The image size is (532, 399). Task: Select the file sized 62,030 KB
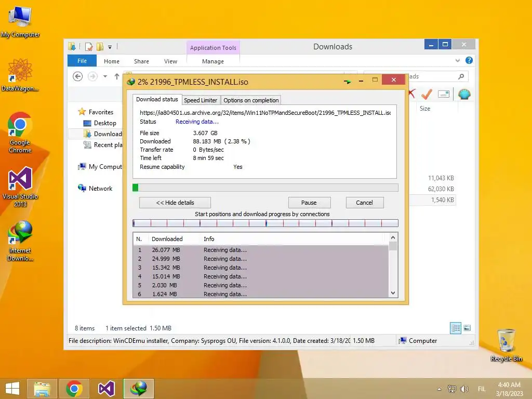[441, 189]
